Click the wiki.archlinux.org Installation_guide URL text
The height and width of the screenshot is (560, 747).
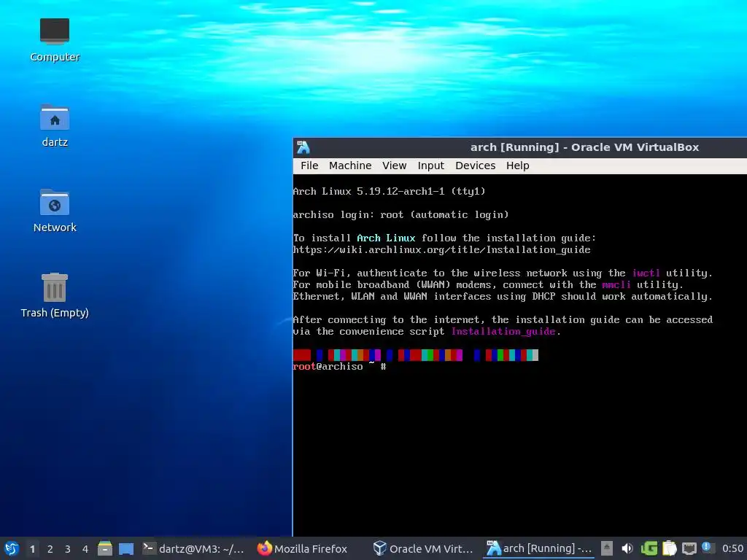pyautogui.click(x=441, y=249)
